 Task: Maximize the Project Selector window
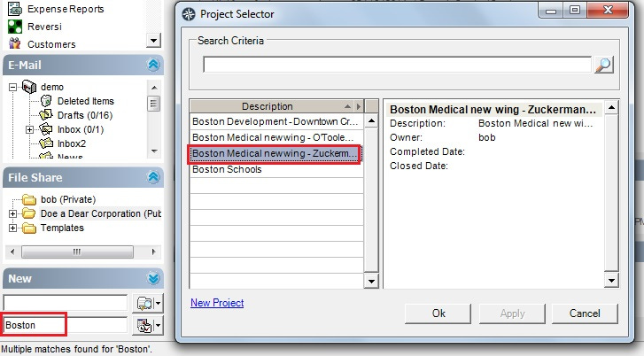coord(575,11)
